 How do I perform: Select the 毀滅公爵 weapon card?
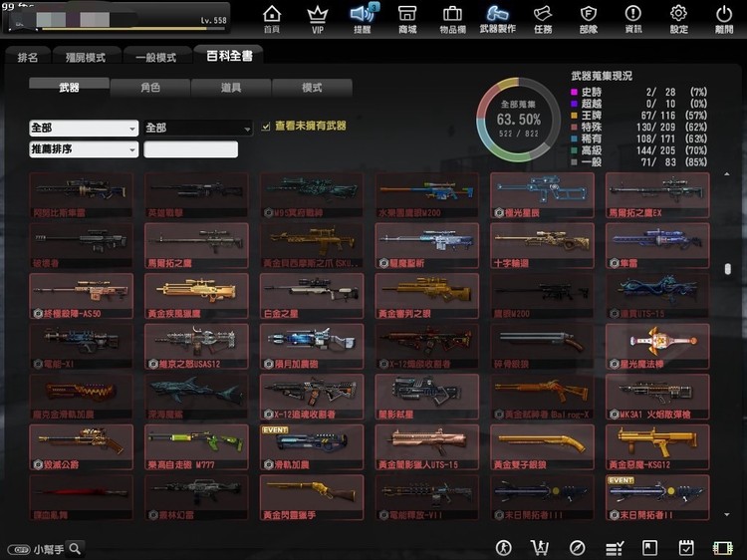pyautogui.click(x=81, y=447)
